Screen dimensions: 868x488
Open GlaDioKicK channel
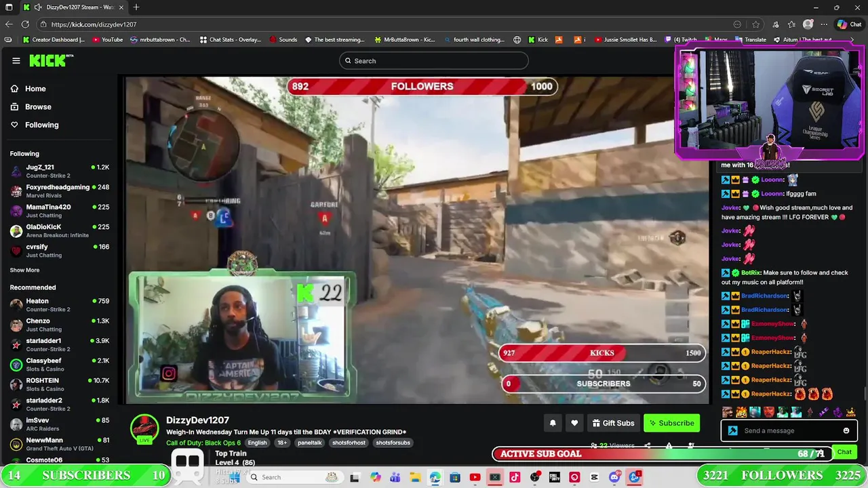tap(60, 230)
